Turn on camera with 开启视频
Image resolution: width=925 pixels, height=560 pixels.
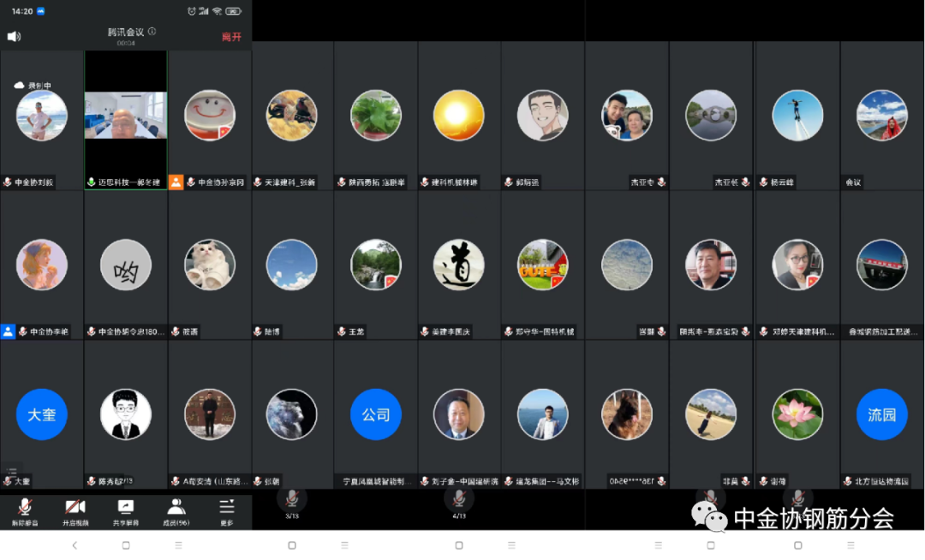[x=75, y=512]
